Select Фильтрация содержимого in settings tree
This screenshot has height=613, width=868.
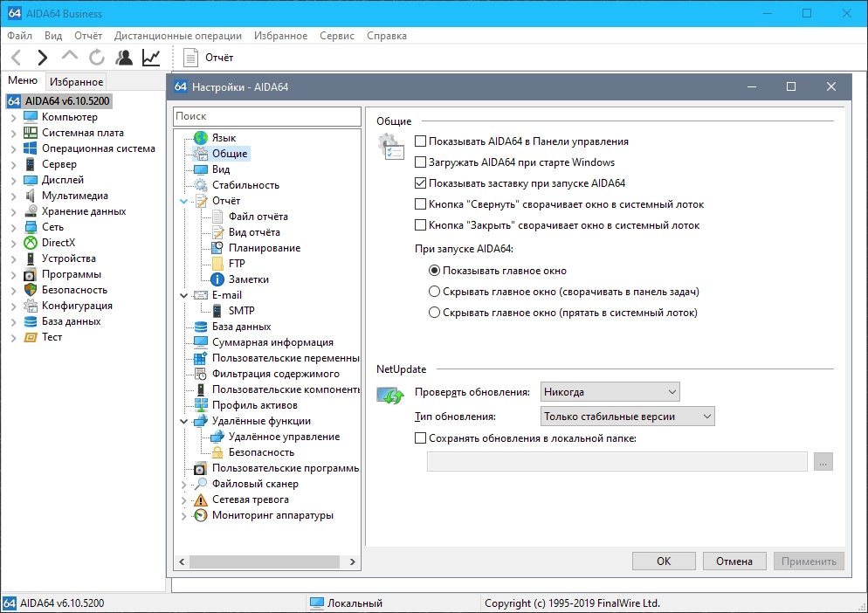[276, 374]
